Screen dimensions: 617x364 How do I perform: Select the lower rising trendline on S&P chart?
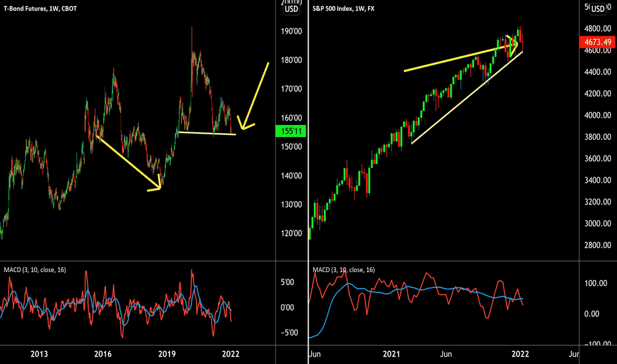[x=467, y=97]
